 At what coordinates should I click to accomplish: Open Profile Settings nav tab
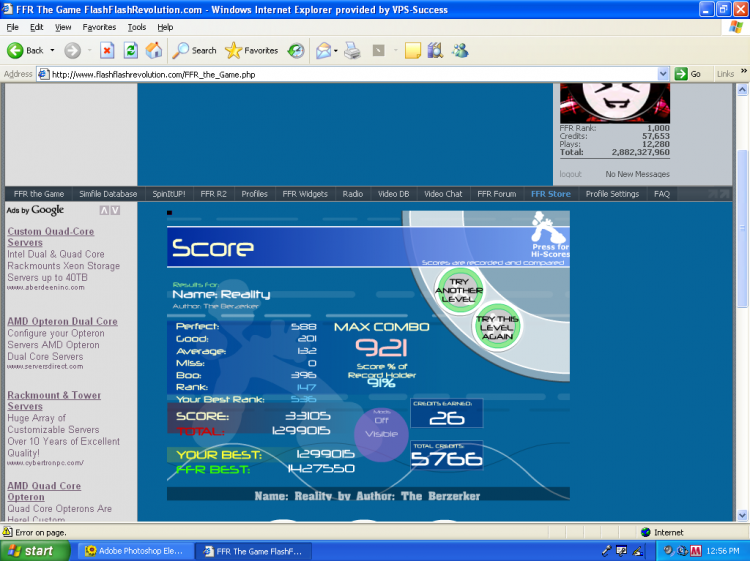(x=612, y=194)
